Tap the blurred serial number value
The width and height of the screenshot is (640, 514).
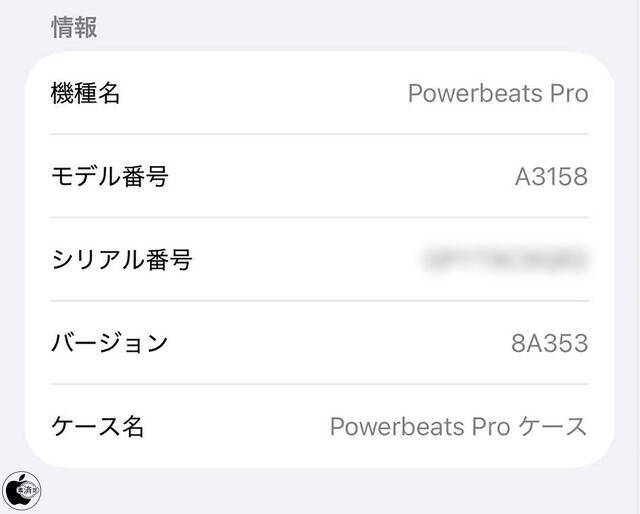[x=506, y=261]
